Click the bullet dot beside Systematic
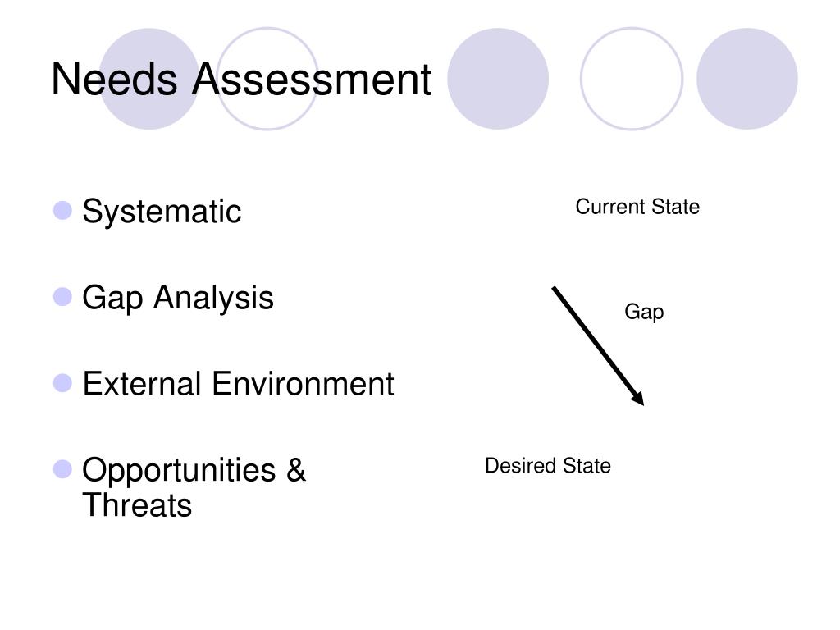This screenshot has width=840, height=630. (x=62, y=211)
